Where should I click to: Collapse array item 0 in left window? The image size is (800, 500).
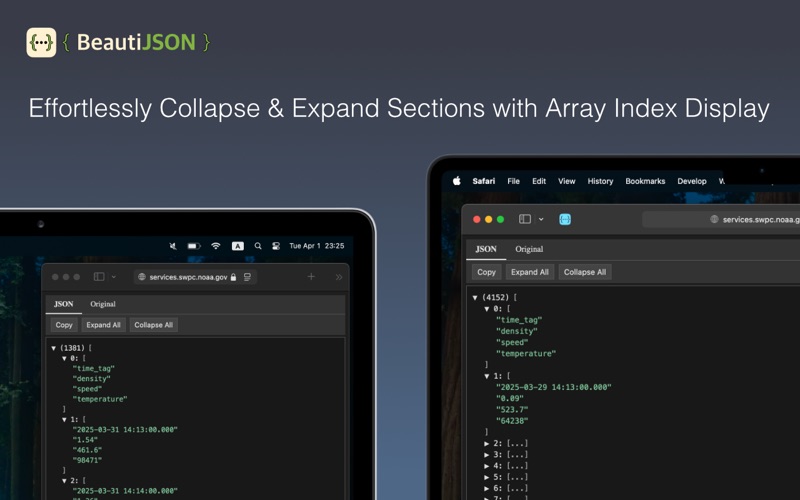point(64,358)
